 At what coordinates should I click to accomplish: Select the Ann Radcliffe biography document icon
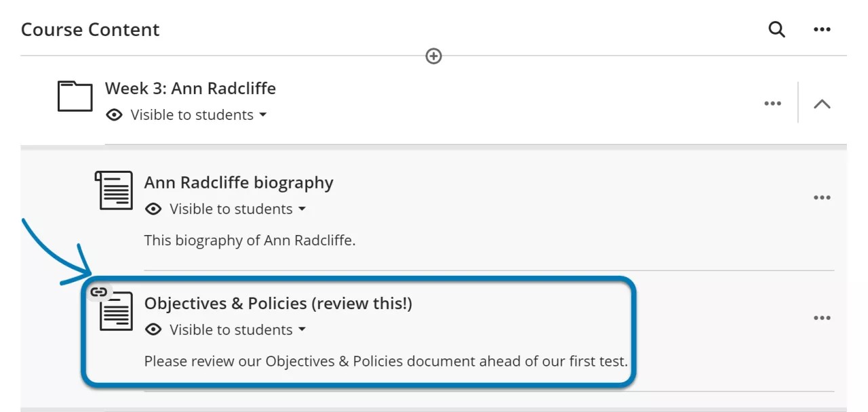point(115,192)
